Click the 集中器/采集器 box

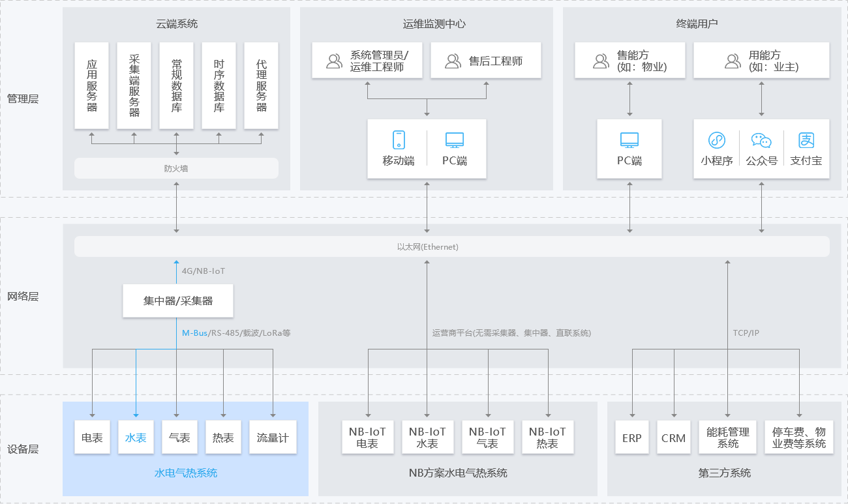178,301
